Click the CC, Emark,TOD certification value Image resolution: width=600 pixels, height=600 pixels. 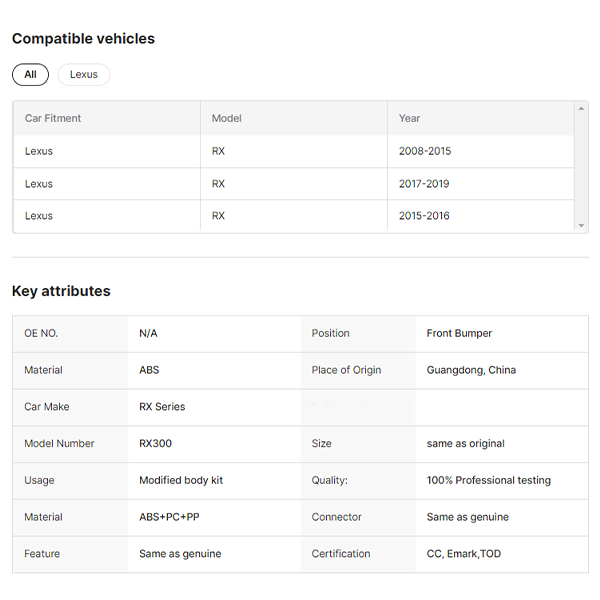(464, 554)
